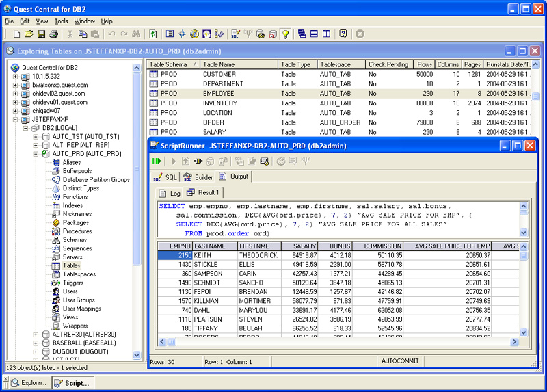Viewport: 547px width, 392px height.
Task: Click the compass star toolbar icon
Action: click(182, 34)
